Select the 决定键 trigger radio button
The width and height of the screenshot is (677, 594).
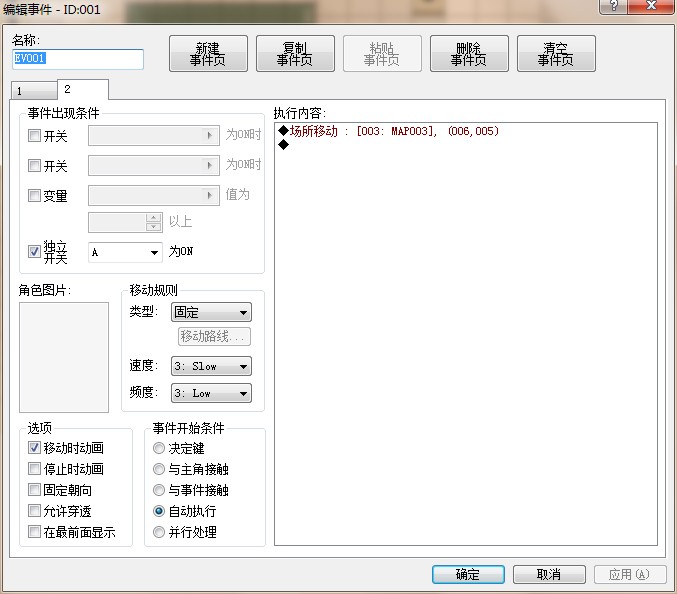[159, 448]
